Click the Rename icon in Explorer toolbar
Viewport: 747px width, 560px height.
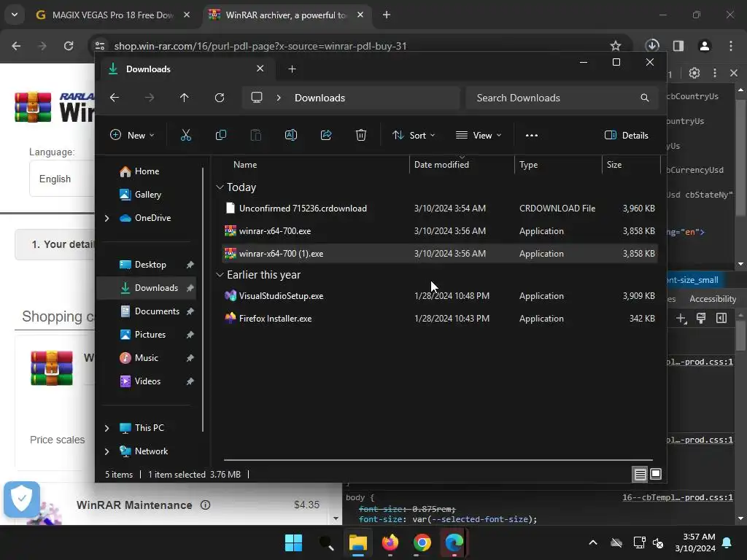[x=290, y=135]
